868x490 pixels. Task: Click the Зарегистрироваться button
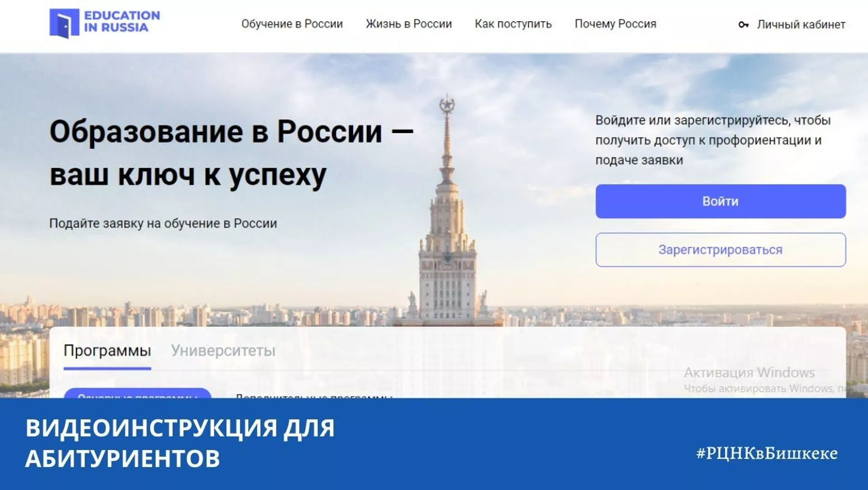(721, 250)
